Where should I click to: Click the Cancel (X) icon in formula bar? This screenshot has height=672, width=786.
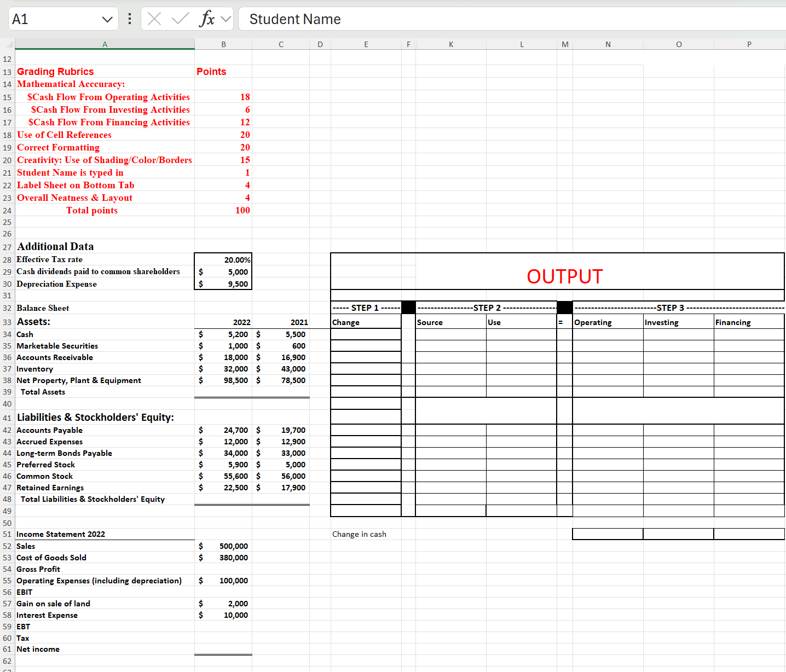click(154, 19)
